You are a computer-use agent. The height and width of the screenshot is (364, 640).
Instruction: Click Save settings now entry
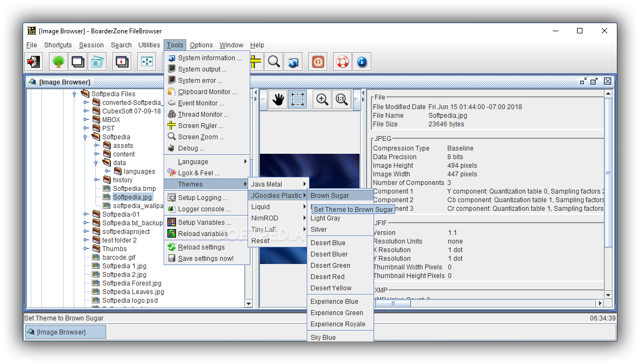pyautogui.click(x=207, y=259)
